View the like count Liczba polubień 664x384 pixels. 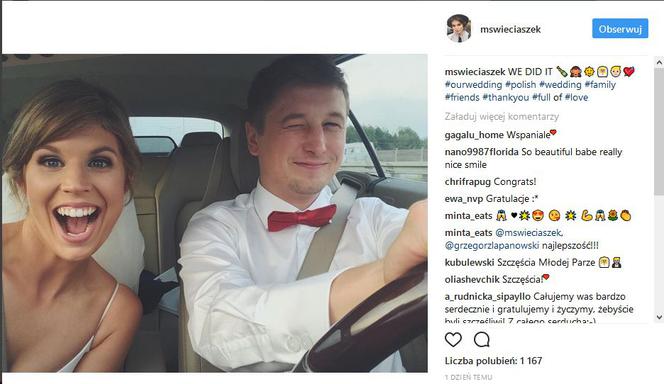click(493, 361)
